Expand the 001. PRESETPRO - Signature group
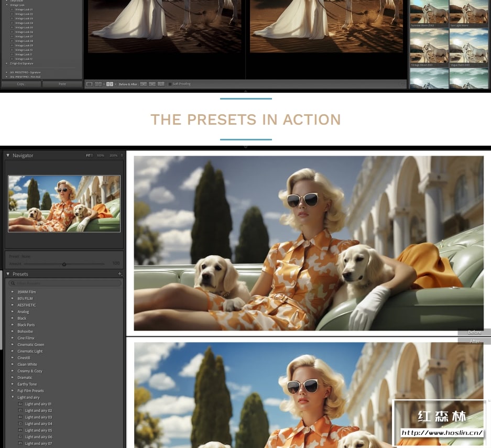491x448 pixels. (7, 72)
